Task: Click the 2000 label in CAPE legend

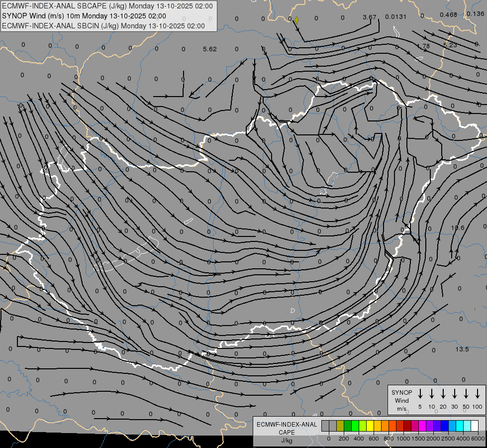Action: (433, 439)
